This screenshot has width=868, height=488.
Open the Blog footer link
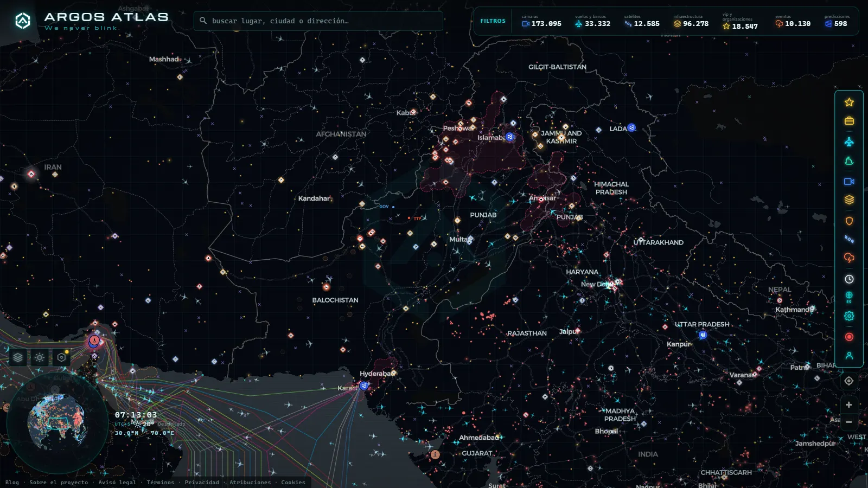12,482
